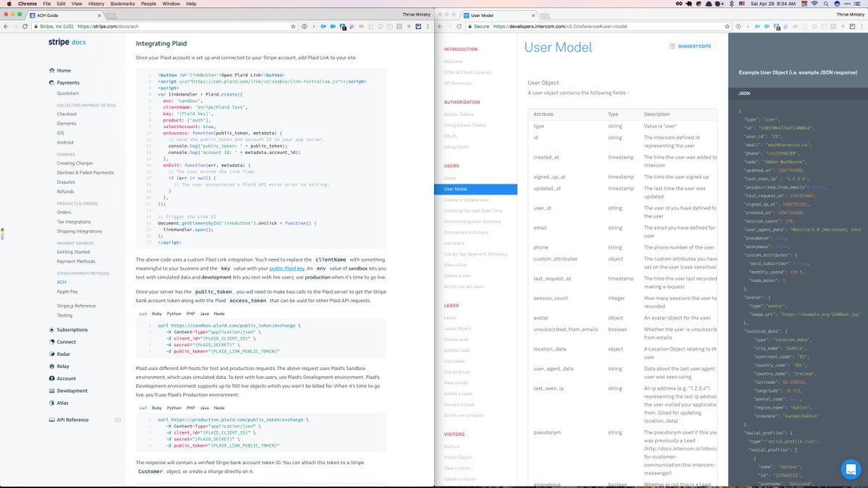Click the Relay icon in Stripe sidebar
Screen dimensions: 868x488
coord(51,367)
